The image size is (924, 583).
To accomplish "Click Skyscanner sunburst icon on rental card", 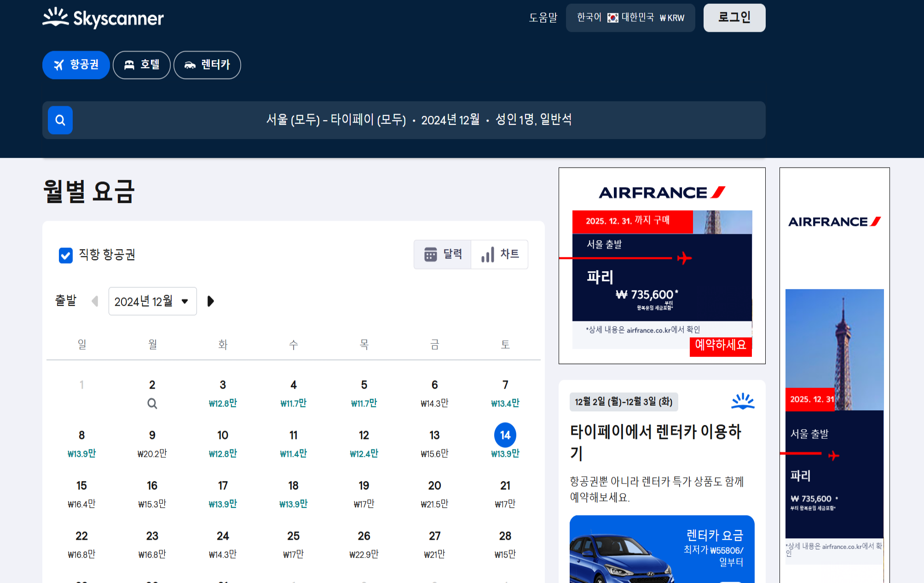I will point(743,401).
